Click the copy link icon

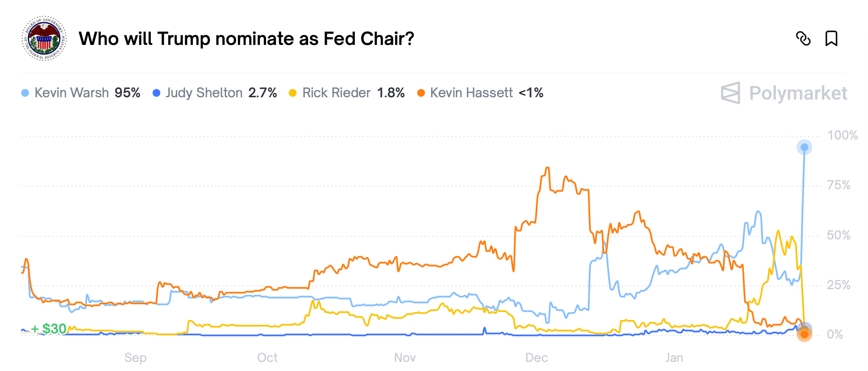point(803,38)
